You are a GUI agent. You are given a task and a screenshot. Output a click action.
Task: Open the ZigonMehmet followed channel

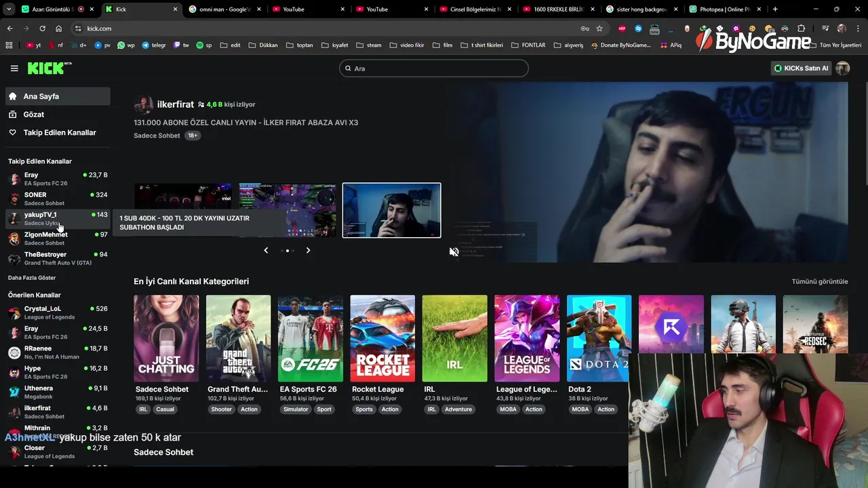point(58,239)
